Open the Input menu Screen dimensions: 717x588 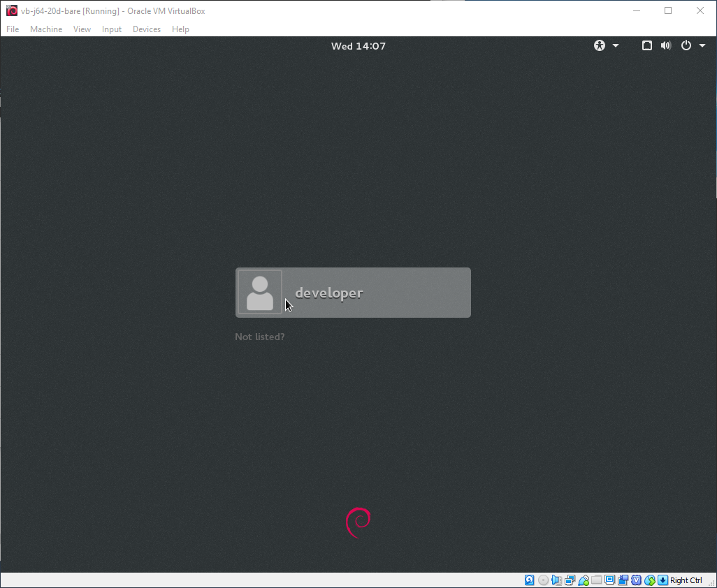tap(111, 29)
